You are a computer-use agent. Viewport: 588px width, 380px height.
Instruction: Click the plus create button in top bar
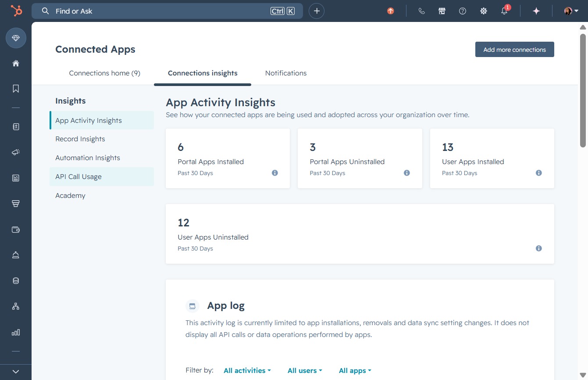[x=317, y=11]
